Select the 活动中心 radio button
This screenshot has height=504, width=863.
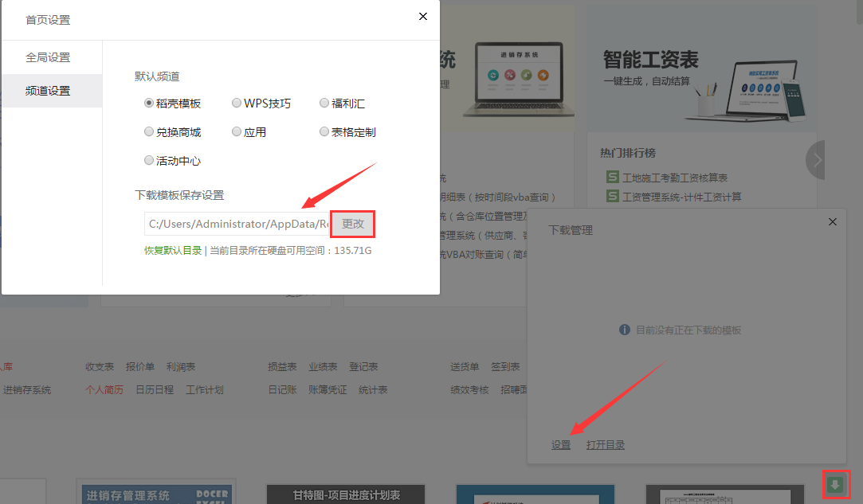(148, 160)
